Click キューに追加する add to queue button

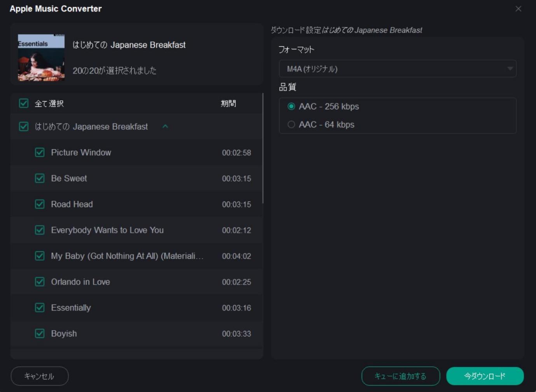[x=401, y=376]
